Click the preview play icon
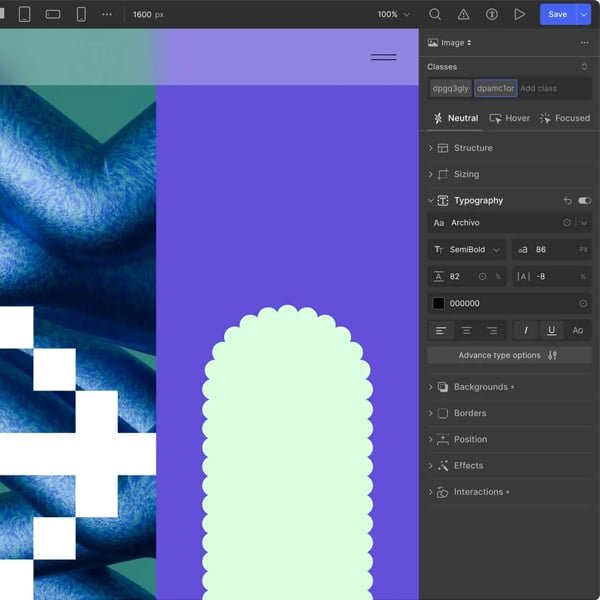This screenshot has width=600, height=600. 519,15
